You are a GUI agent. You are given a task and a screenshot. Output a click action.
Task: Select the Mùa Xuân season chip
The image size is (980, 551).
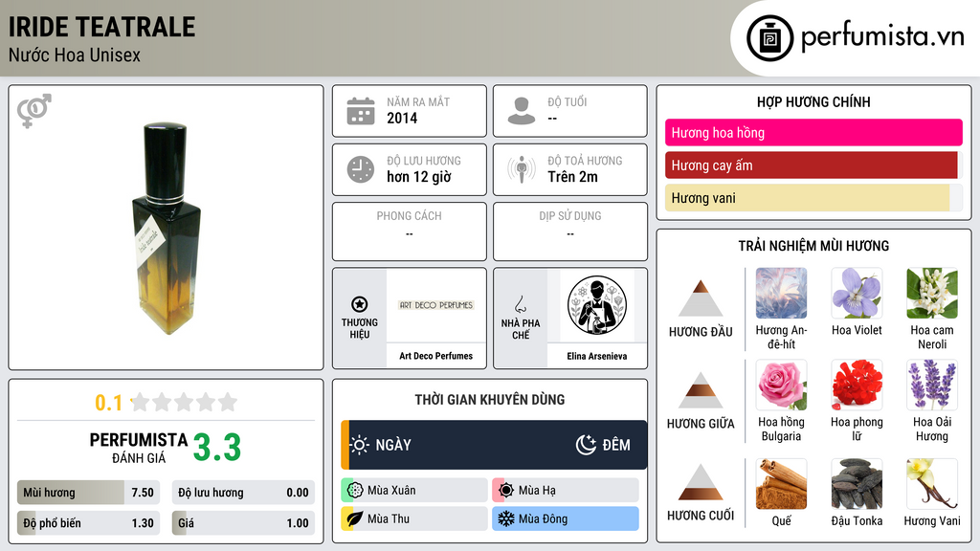tap(414, 491)
